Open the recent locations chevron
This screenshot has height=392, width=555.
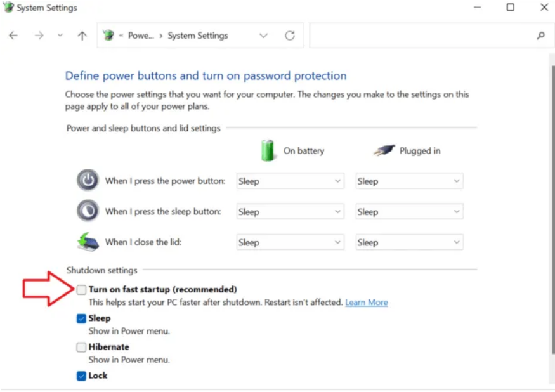pyautogui.click(x=60, y=36)
